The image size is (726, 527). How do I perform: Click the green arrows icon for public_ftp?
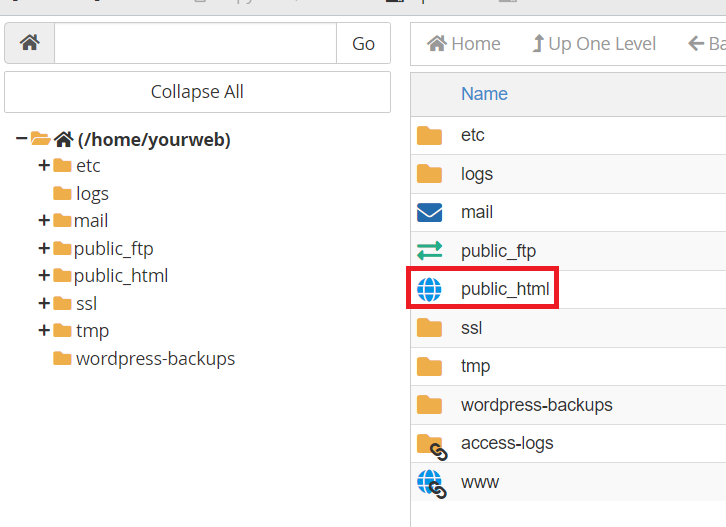[x=429, y=251]
